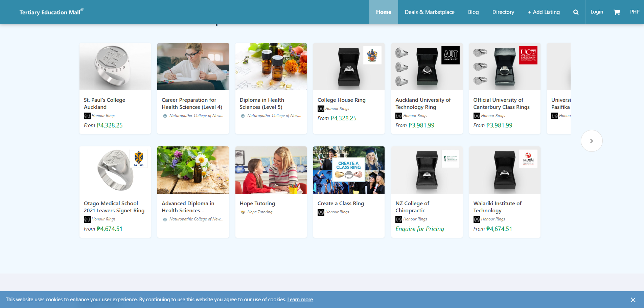Open the shopping cart icon
Screen dimensions: 644x308
pyautogui.click(x=617, y=12)
